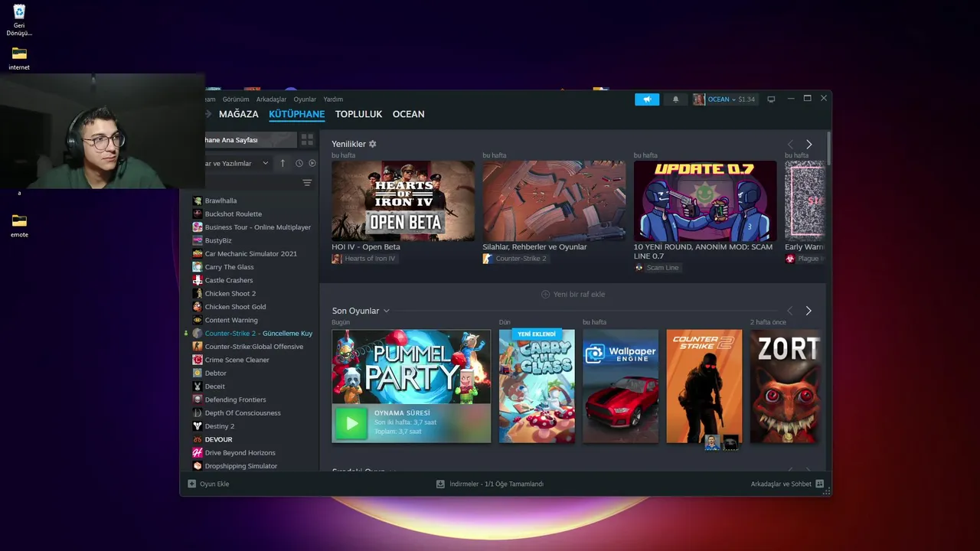Click Oyun Ekle button
980x551 pixels.
coord(208,484)
